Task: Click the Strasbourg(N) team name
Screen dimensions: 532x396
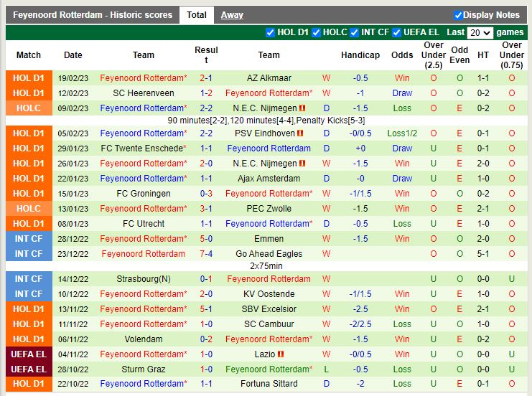Action: point(144,279)
